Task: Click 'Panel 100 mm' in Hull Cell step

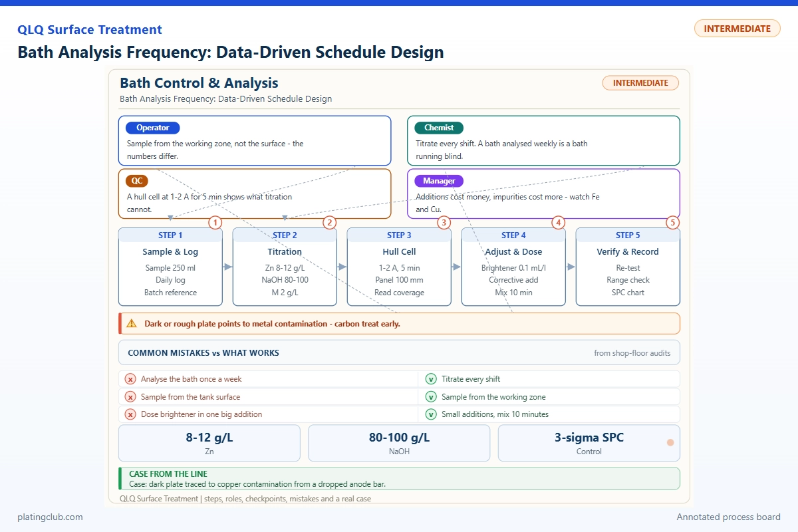Action: [399, 280]
